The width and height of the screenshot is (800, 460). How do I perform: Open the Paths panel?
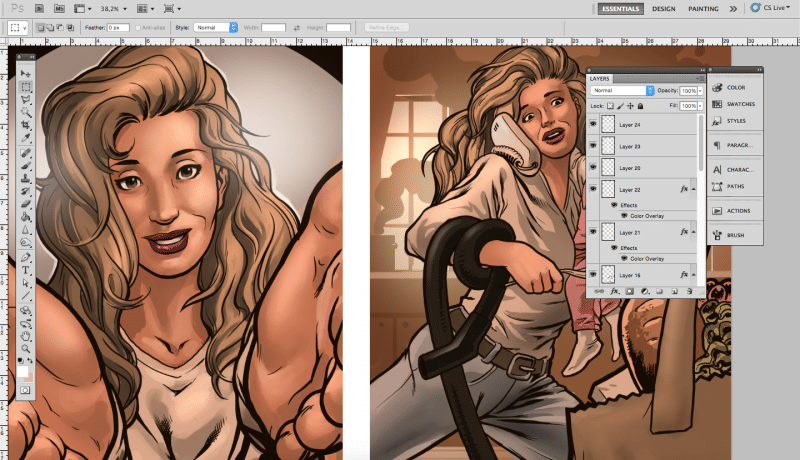(x=735, y=186)
